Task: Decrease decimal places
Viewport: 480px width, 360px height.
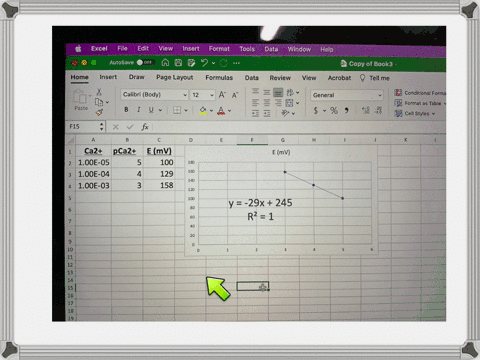Action: click(378, 110)
